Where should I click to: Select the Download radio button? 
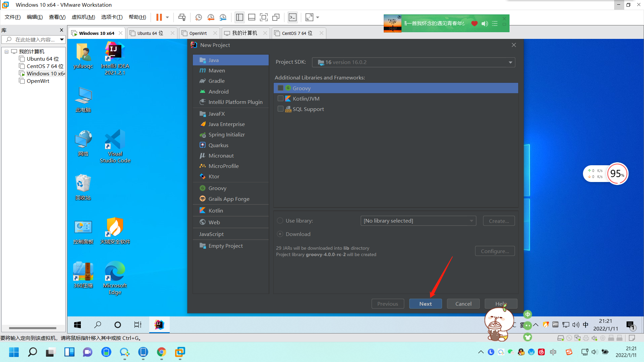[x=280, y=234]
